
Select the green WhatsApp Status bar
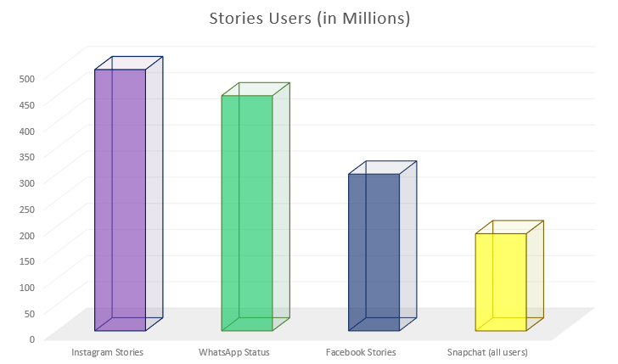click(x=247, y=212)
